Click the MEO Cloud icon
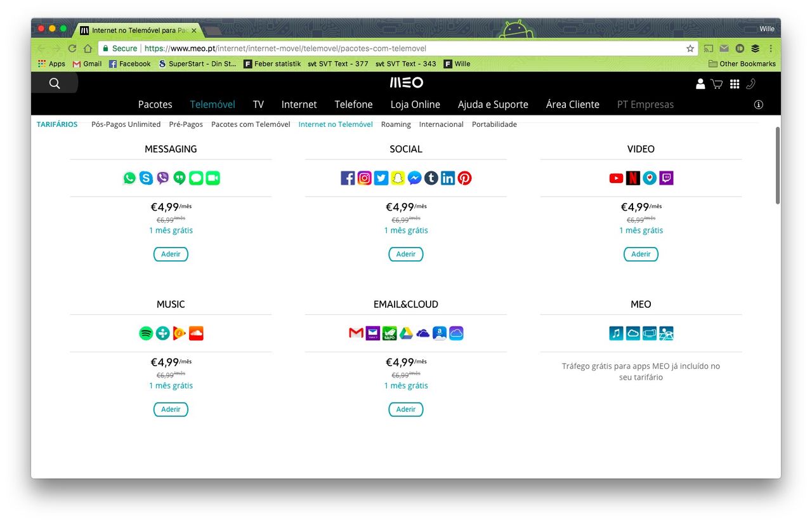The height and width of the screenshot is (523, 812). (633, 333)
